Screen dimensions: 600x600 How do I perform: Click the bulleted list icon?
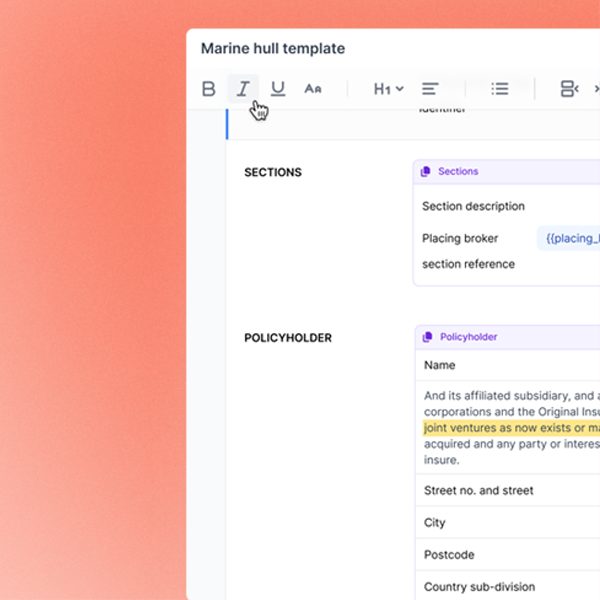click(x=500, y=89)
